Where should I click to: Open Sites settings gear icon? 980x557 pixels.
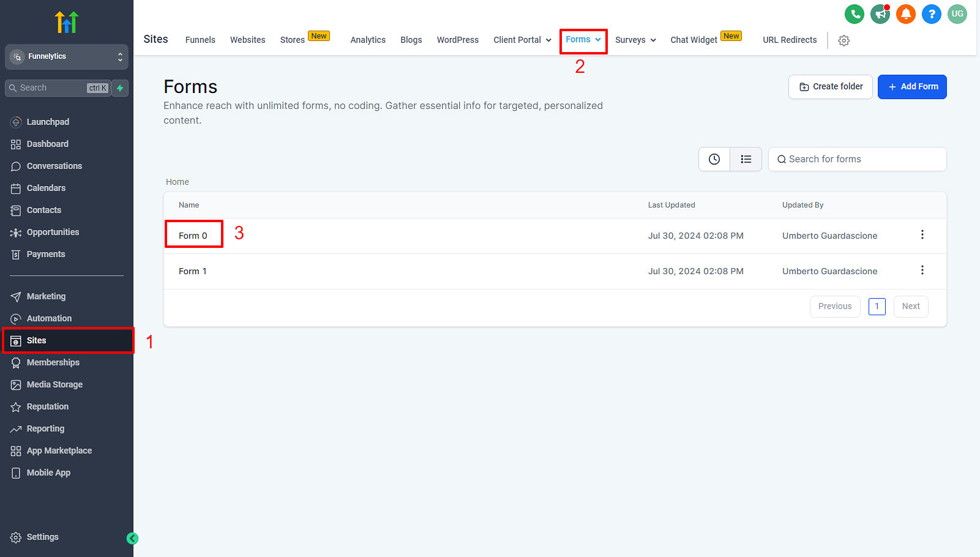844,40
